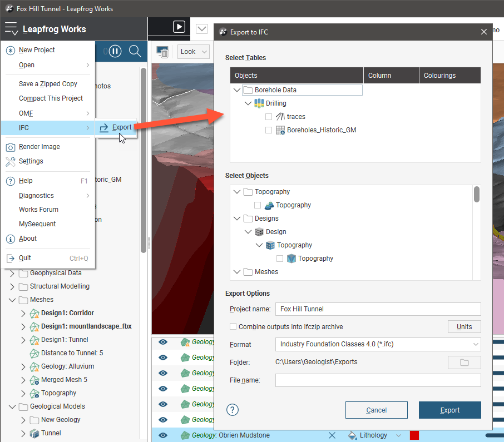
Task: Open the Look dropdown in the toolbar
Action: pos(194,52)
